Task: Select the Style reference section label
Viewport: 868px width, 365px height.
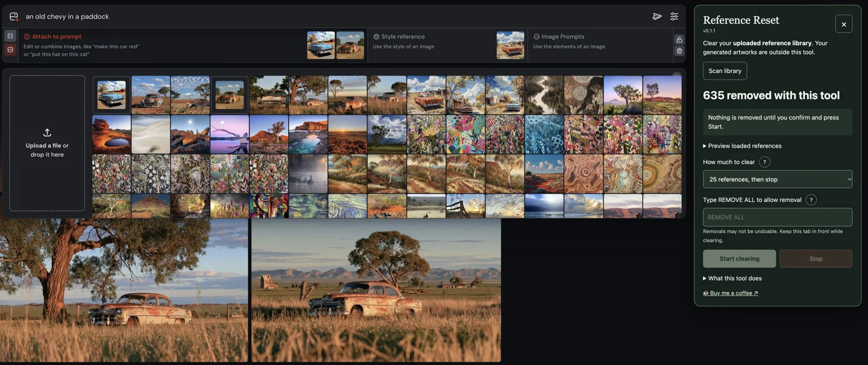Action: point(403,37)
